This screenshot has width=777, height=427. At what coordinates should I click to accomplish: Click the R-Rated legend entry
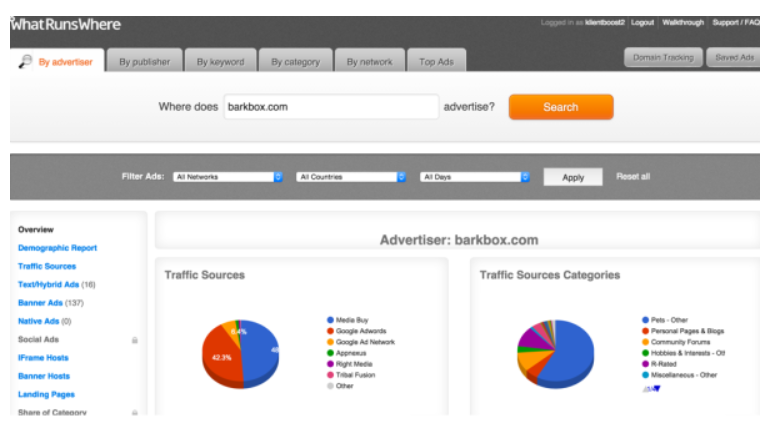(659, 364)
